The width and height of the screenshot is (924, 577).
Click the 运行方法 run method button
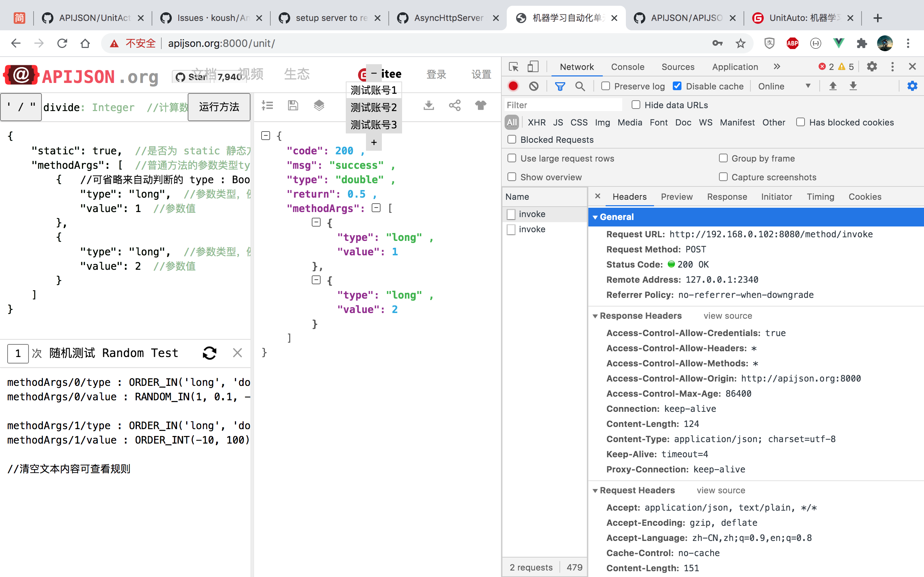pos(219,107)
